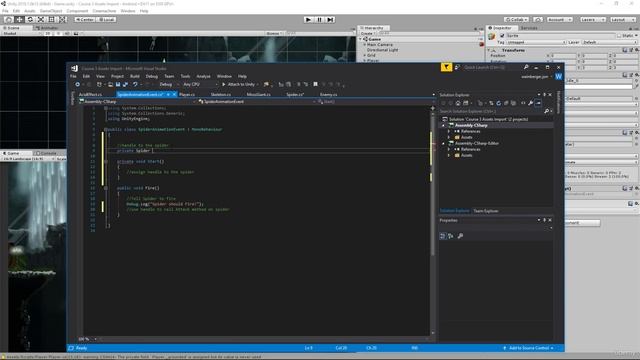Open the Any CPU platform dropdown
640x360 pixels.
pos(200,84)
